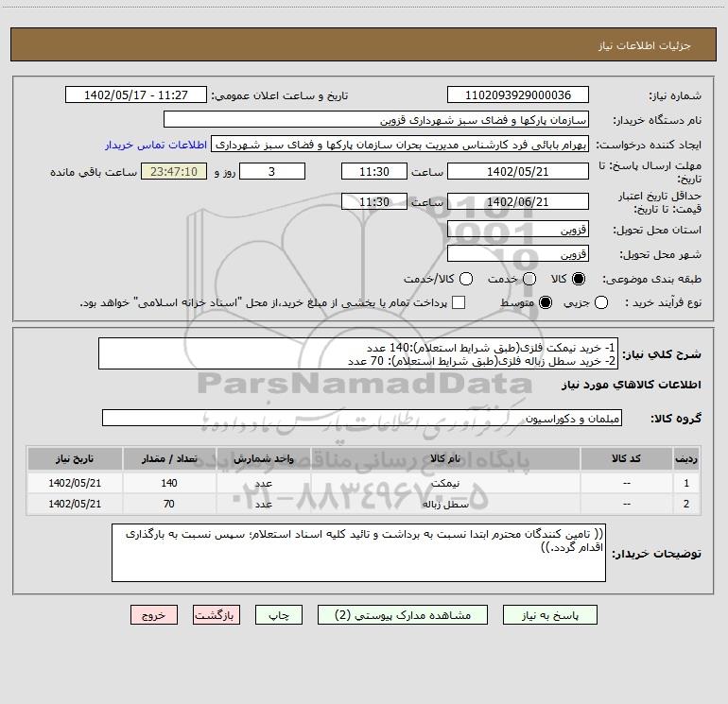
Task: Click the نیمکت item name cell
Action: coord(445,483)
